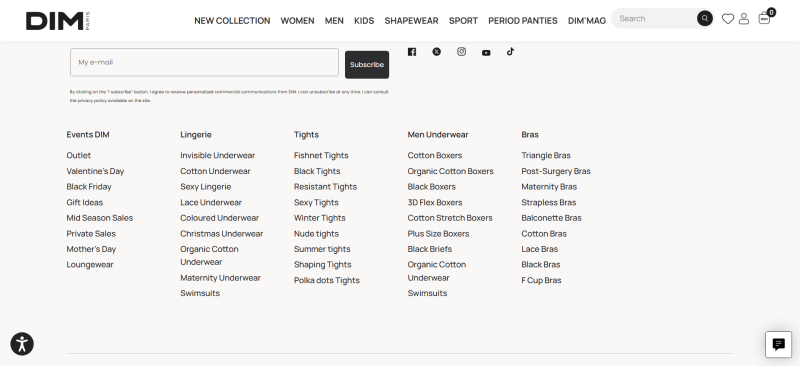The width and height of the screenshot is (800, 366).
Task: Open F Cup Bras link
Action: point(541,280)
